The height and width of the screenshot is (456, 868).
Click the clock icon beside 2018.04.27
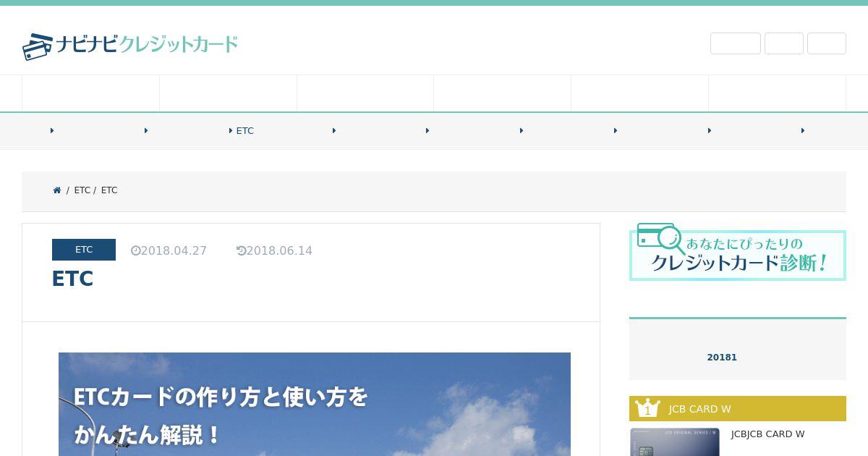click(x=135, y=250)
